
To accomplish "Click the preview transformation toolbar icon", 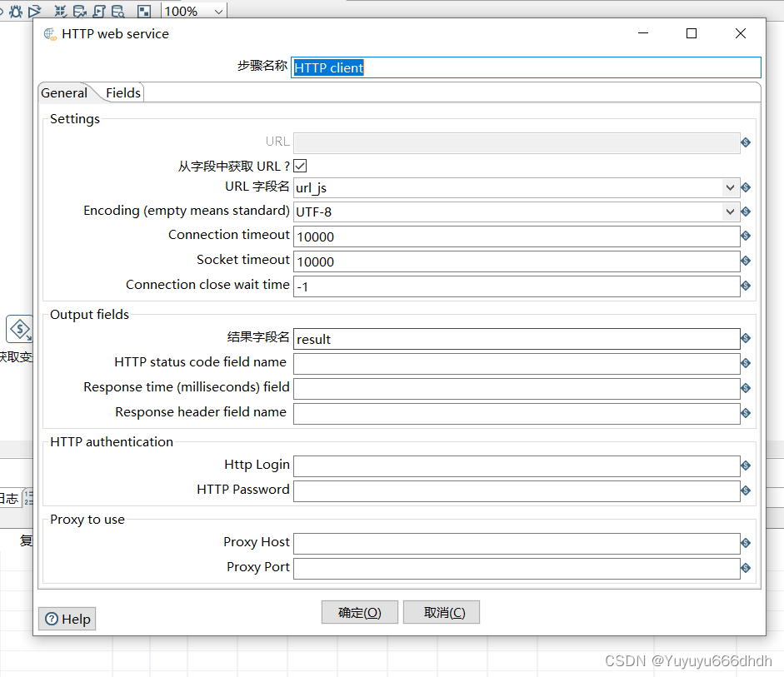I will [35, 11].
